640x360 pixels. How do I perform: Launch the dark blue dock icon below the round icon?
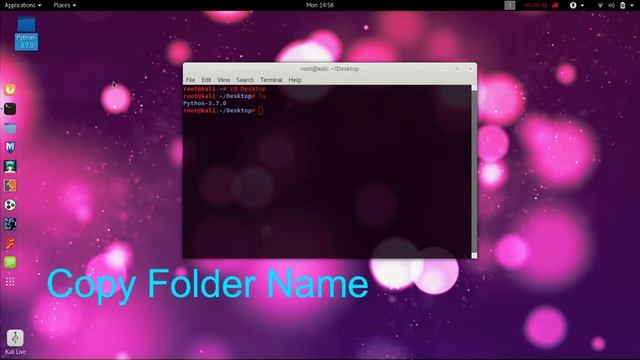[10, 224]
